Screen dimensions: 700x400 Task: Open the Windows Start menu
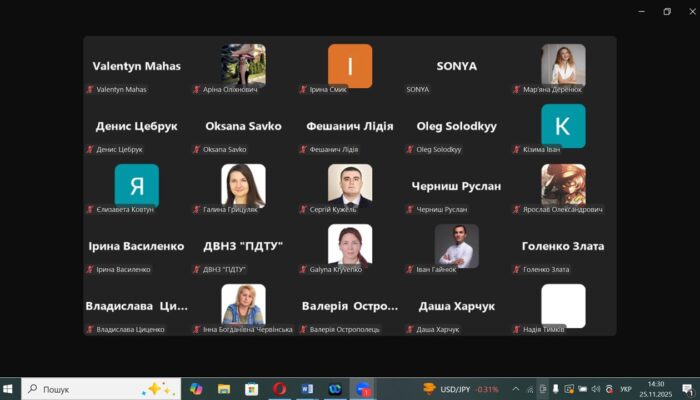pyautogui.click(x=11, y=388)
